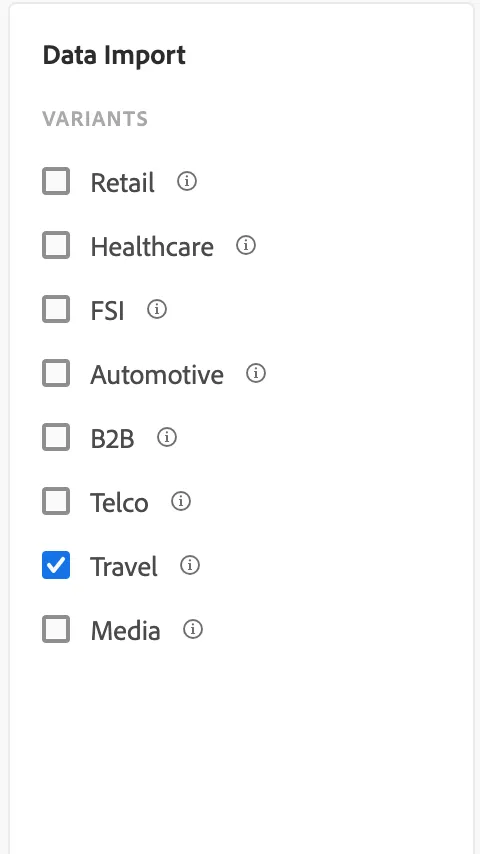Click the Automotive label text

point(157,375)
